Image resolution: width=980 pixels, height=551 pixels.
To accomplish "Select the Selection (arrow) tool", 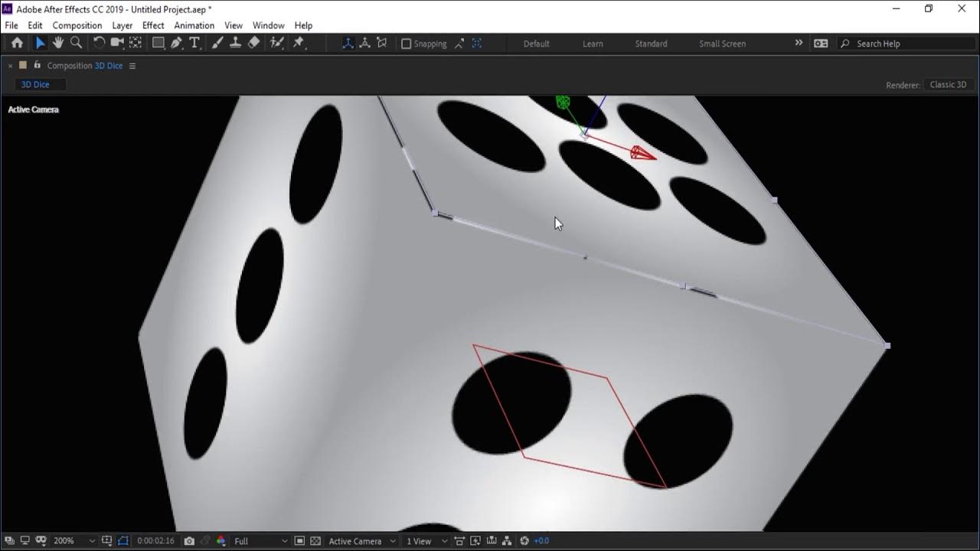I will (x=41, y=44).
